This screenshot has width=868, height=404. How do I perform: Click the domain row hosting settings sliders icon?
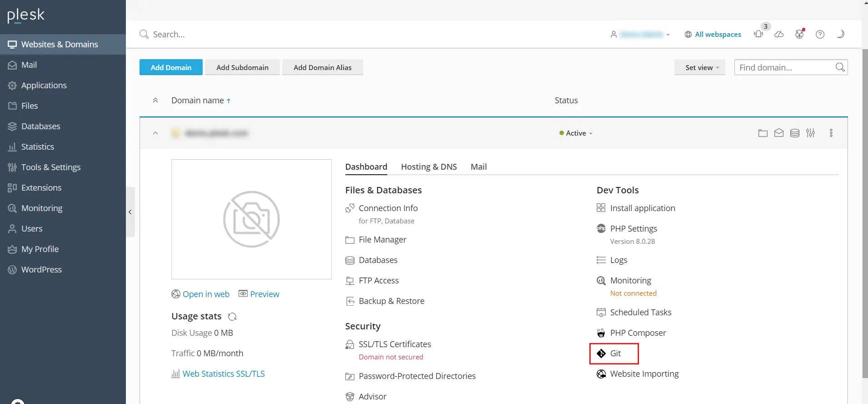point(811,133)
